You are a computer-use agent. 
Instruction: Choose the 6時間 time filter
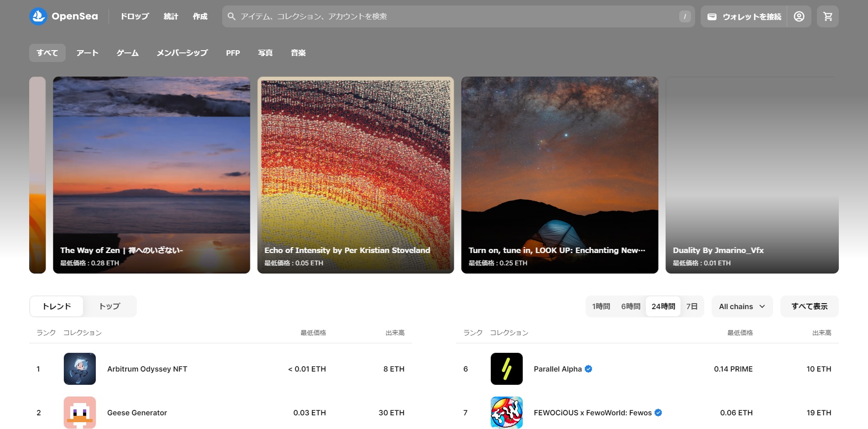(630, 306)
